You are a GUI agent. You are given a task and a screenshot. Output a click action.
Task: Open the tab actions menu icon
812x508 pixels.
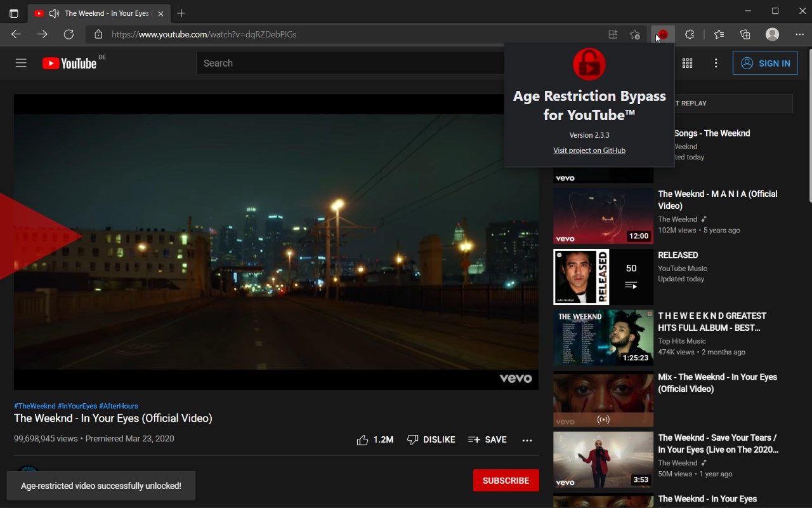(x=14, y=13)
